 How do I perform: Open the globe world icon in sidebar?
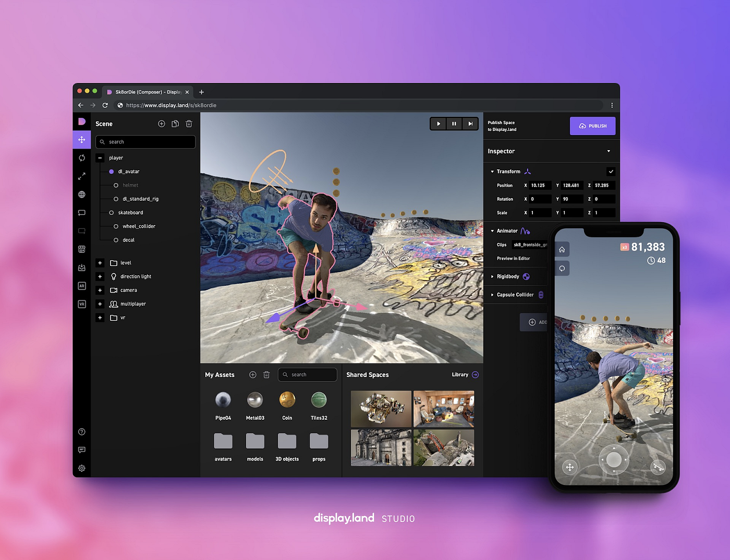pos(82,194)
